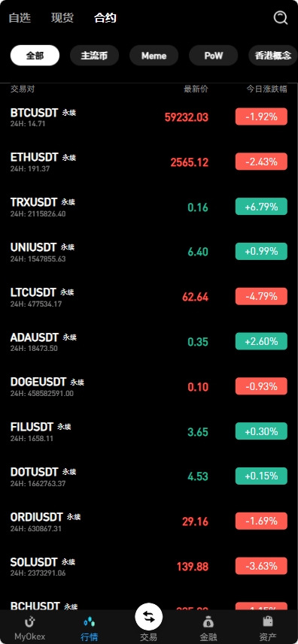Open the search magnifier icon
The width and height of the screenshot is (298, 644).
pyautogui.click(x=281, y=18)
